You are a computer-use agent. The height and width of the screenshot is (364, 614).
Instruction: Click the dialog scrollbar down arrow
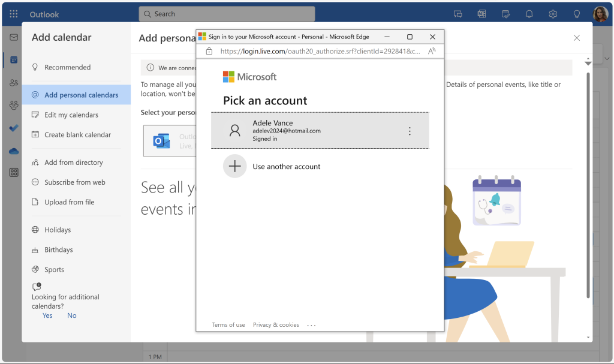click(588, 338)
